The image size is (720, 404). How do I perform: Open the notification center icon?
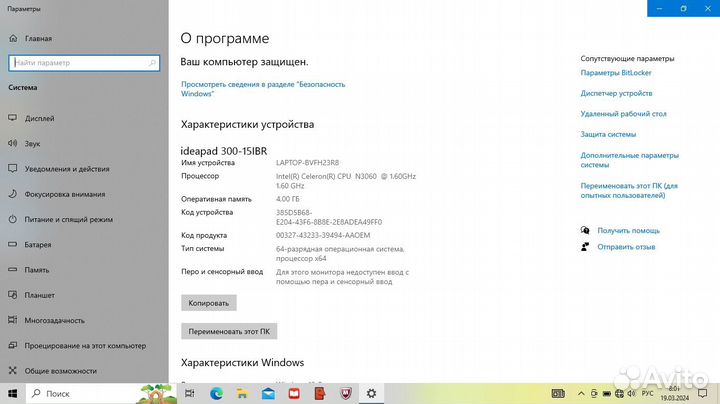click(703, 393)
